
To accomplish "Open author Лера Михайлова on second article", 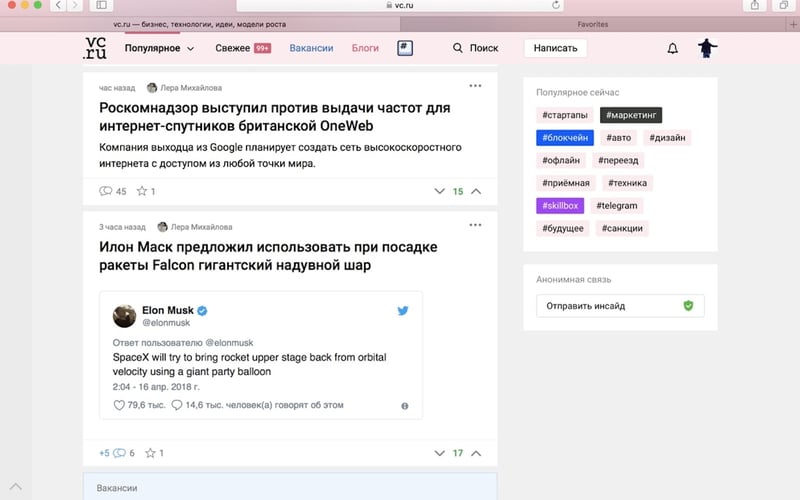I will [195, 227].
